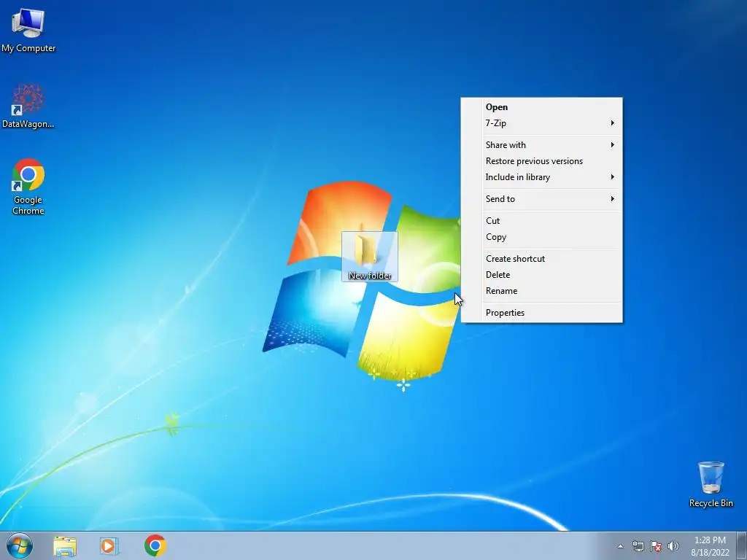Select the DataWagon shortcut icon
Screen dimensions: 747x560
28,106
